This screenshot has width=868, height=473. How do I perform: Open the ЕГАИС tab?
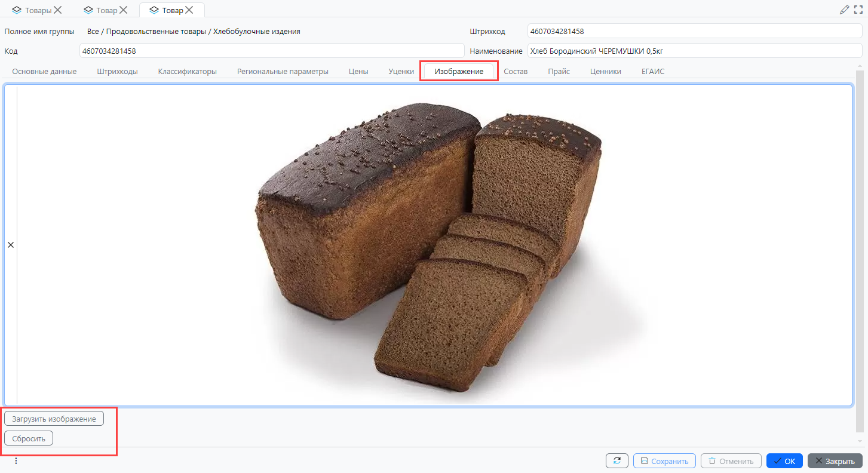click(653, 71)
